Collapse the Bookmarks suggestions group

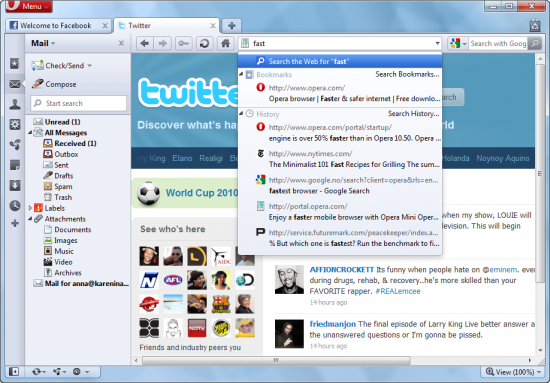click(241, 74)
